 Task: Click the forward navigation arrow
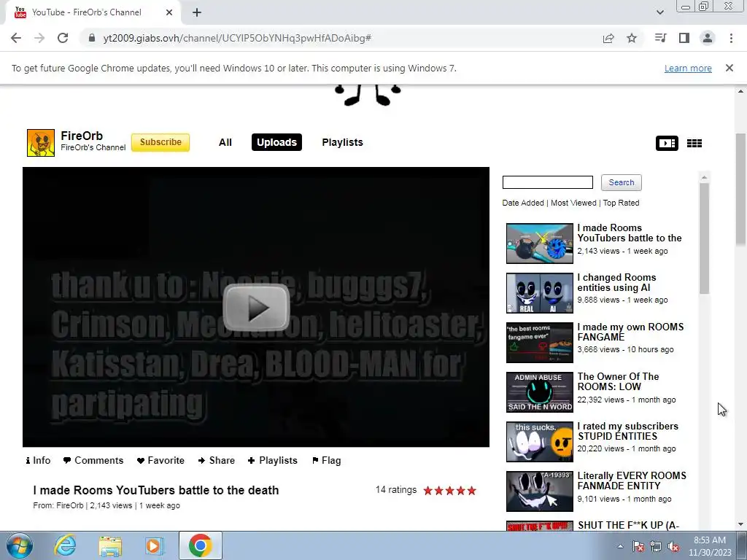39,38
